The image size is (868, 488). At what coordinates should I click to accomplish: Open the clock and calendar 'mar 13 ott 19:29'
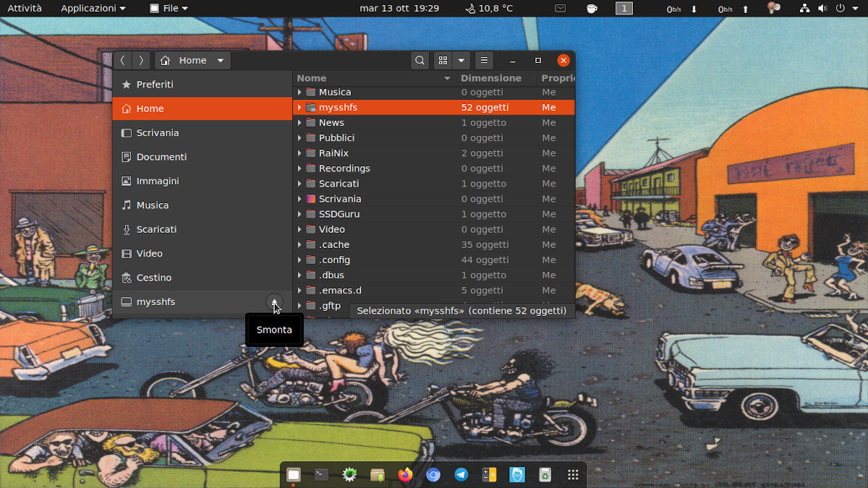[399, 8]
